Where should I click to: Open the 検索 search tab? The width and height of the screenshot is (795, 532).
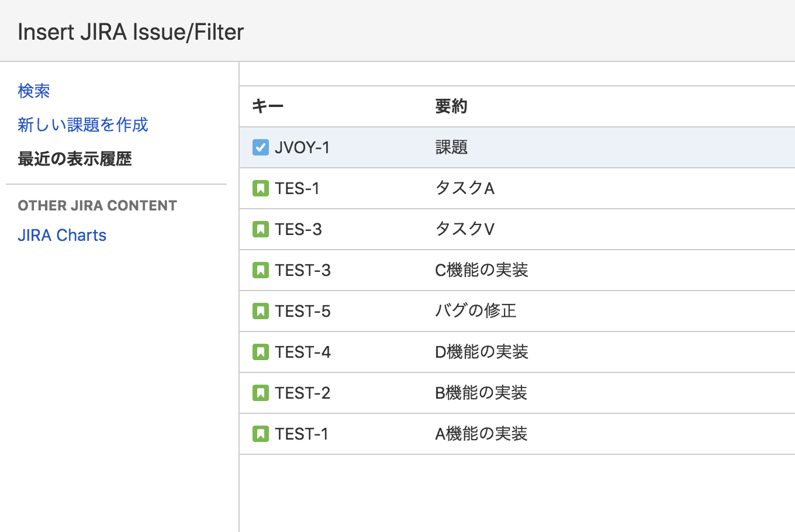click(34, 91)
